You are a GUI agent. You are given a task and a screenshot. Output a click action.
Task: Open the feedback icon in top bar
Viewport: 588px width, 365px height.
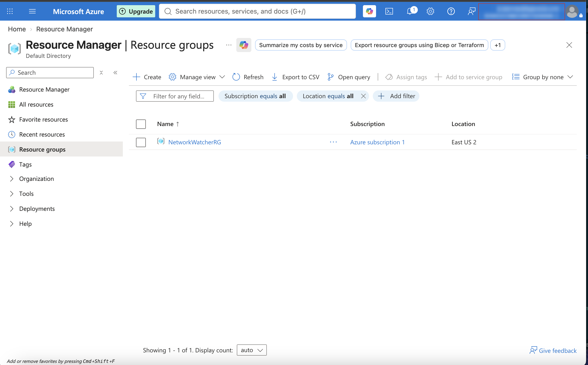(471, 11)
